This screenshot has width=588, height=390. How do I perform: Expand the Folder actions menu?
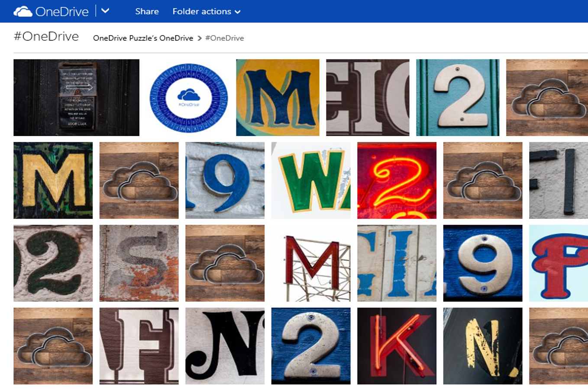click(x=207, y=11)
